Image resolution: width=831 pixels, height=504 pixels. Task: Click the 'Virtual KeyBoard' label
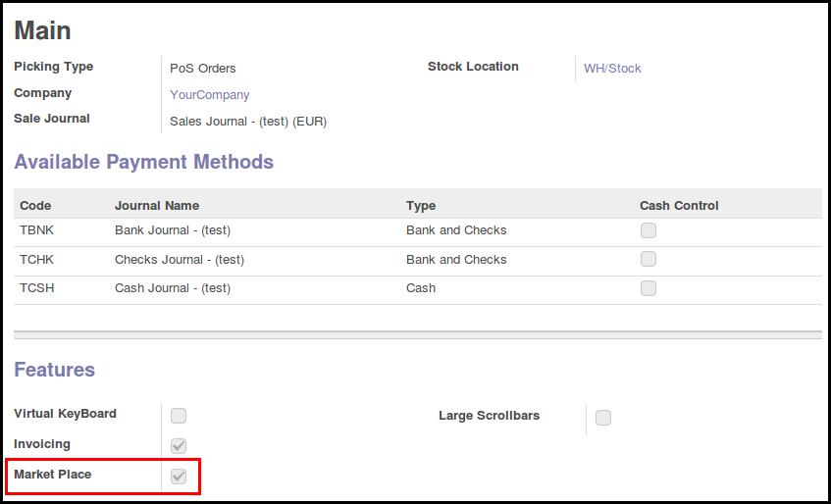[65, 414]
